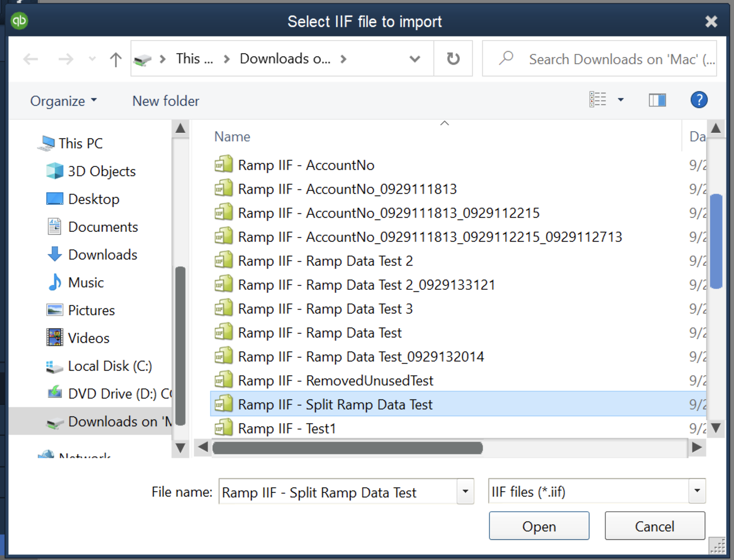Click the file list scroll up arrow
Screen dimensions: 734x560
pos(716,128)
